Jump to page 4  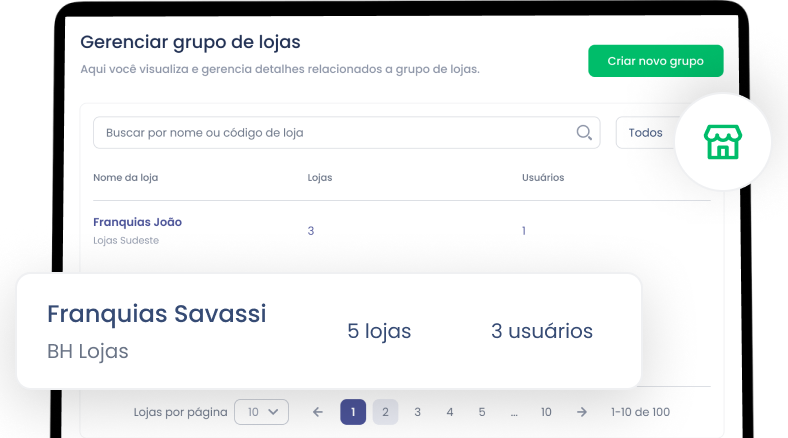[449, 412]
